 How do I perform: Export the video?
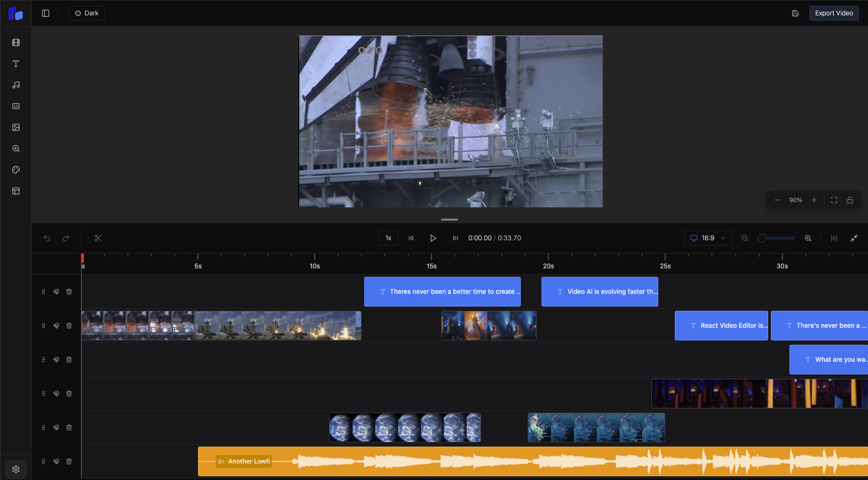[834, 13]
